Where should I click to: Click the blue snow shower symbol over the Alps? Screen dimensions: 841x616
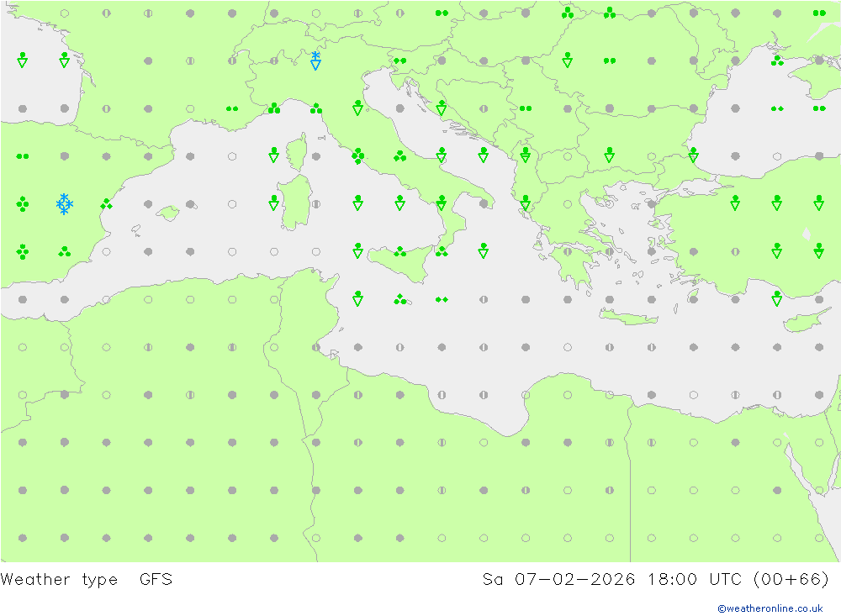[316, 61]
